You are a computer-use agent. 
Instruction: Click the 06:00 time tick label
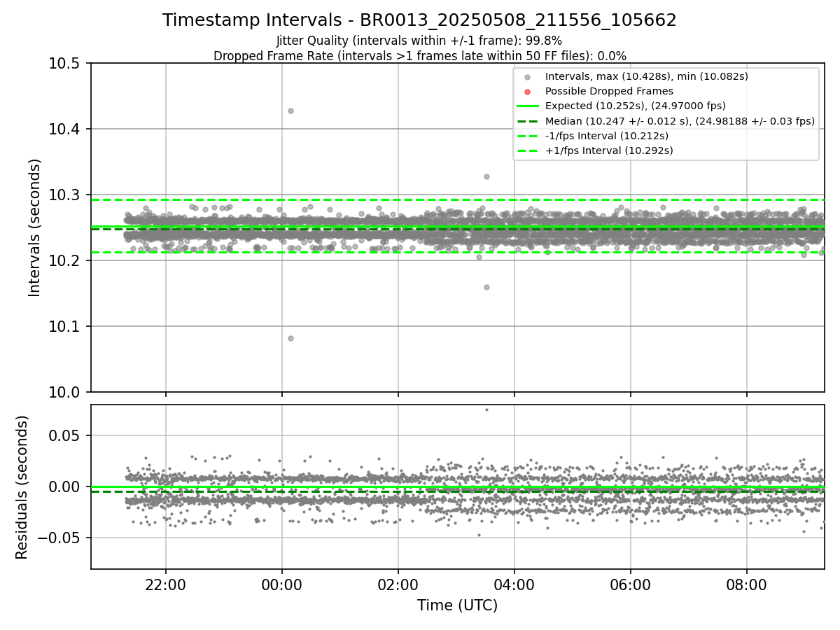(631, 584)
